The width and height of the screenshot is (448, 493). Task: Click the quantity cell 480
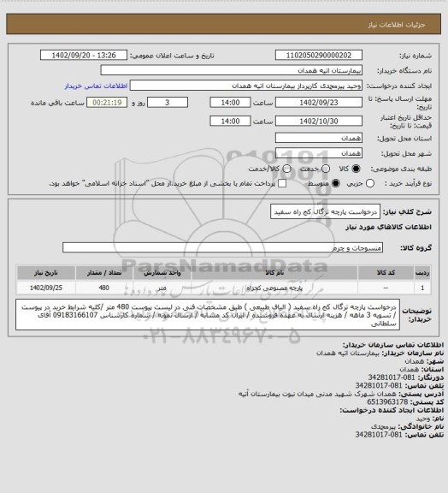tap(104, 288)
